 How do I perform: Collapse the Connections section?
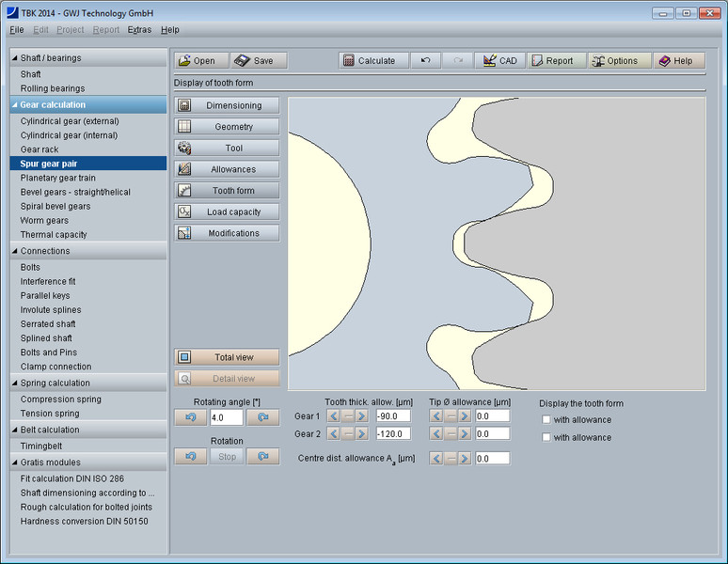coord(14,251)
